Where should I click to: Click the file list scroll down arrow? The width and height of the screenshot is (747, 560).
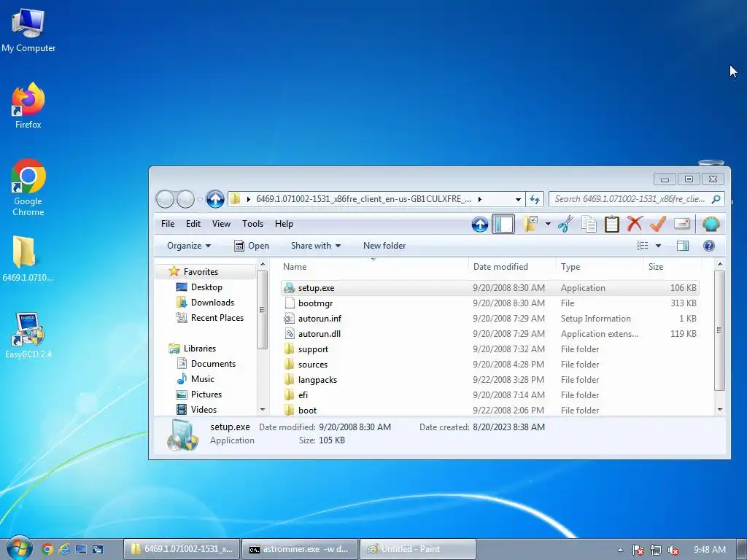tap(720, 410)
